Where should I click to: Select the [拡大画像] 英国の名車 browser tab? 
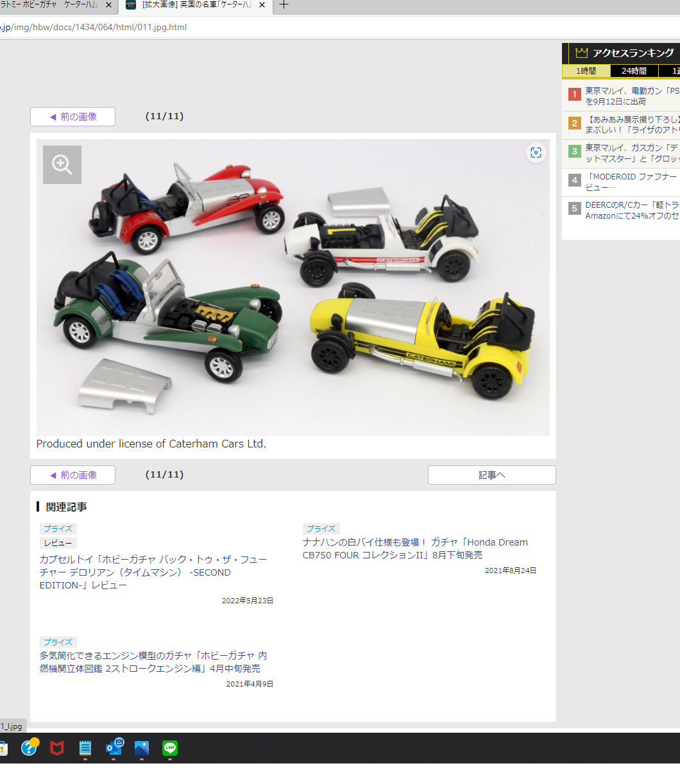coord(195,5)
